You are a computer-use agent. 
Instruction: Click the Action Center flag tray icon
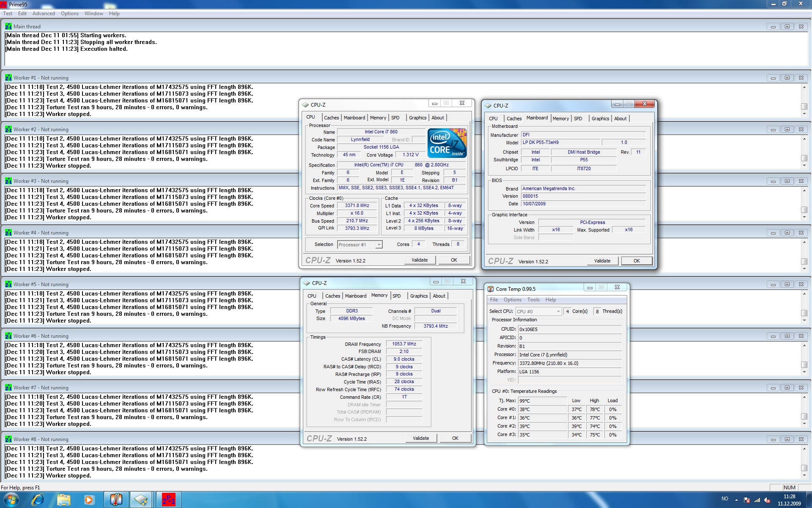tap(747, 500)
